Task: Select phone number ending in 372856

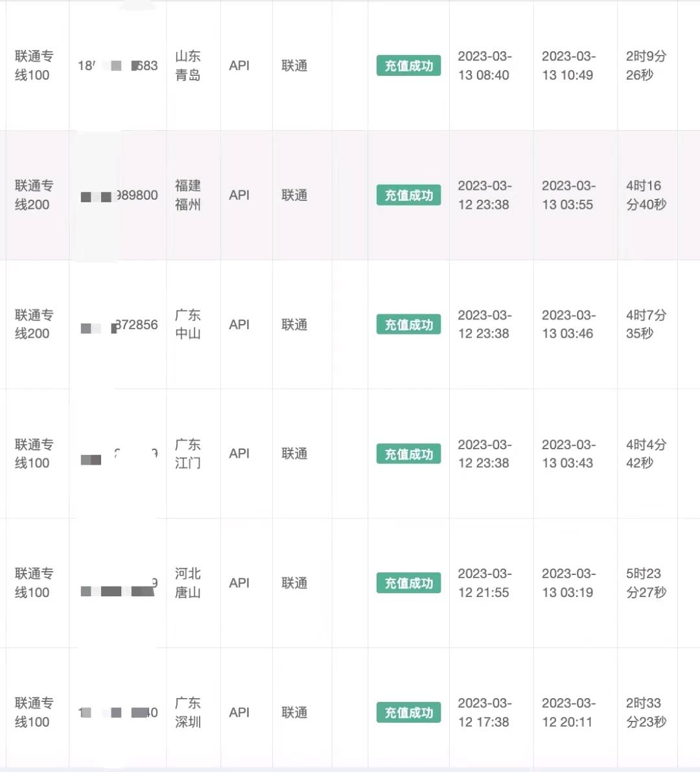Action: 119,325
